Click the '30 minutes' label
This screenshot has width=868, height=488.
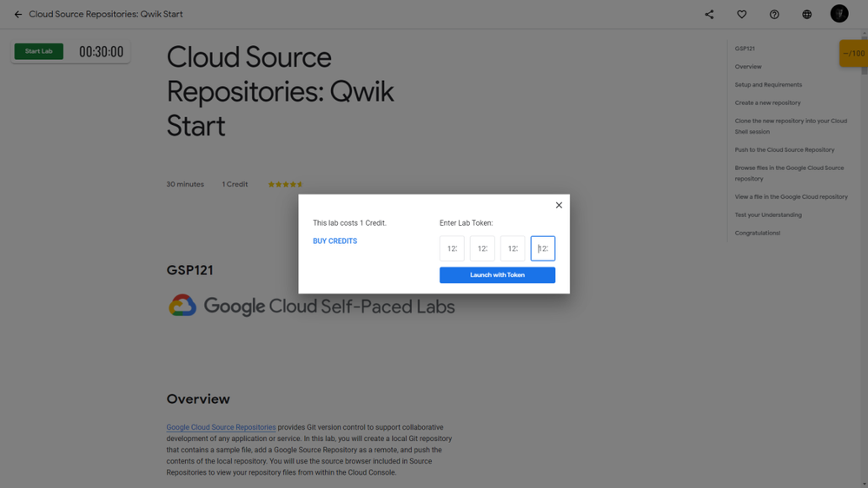(185, 184)
